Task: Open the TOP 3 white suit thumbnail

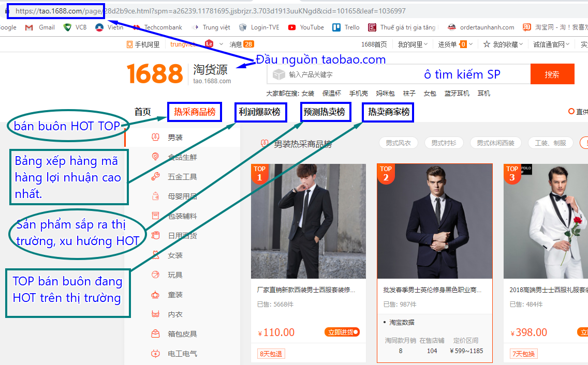Action: pos(546,222)
